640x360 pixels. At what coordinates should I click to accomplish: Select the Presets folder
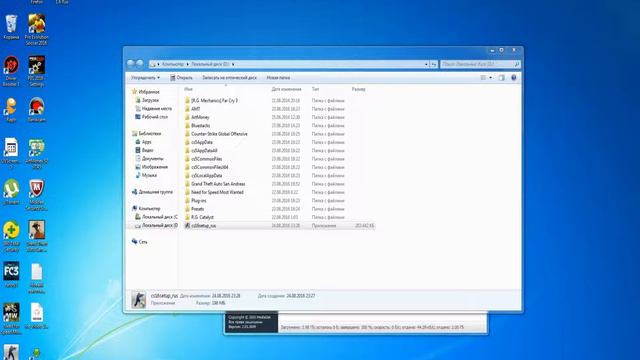point(197,209)
